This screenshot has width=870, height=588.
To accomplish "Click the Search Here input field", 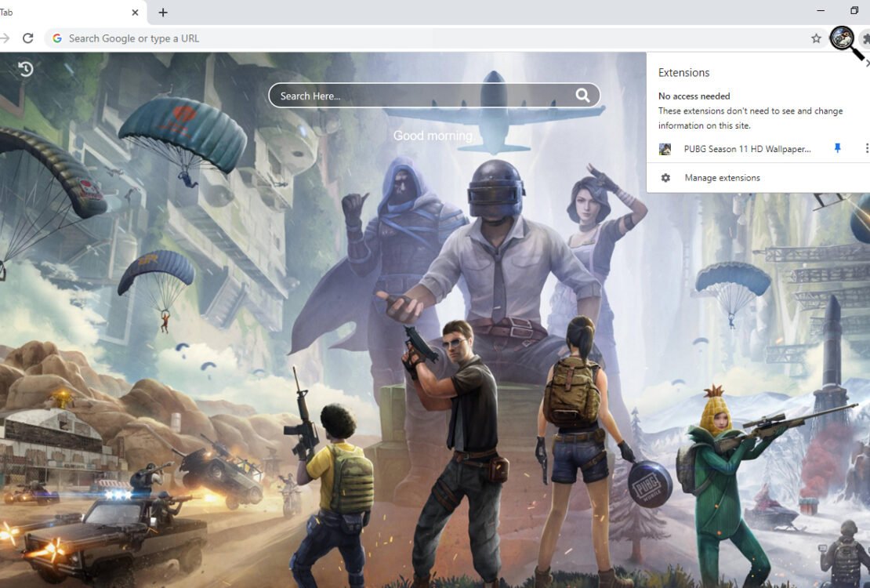I will click(423, 96).
